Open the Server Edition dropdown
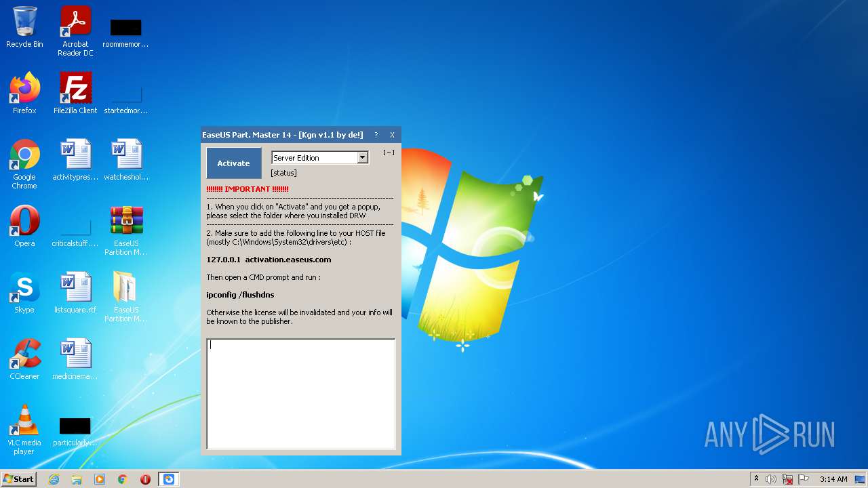Screen dimensions: 868x488 362,158
